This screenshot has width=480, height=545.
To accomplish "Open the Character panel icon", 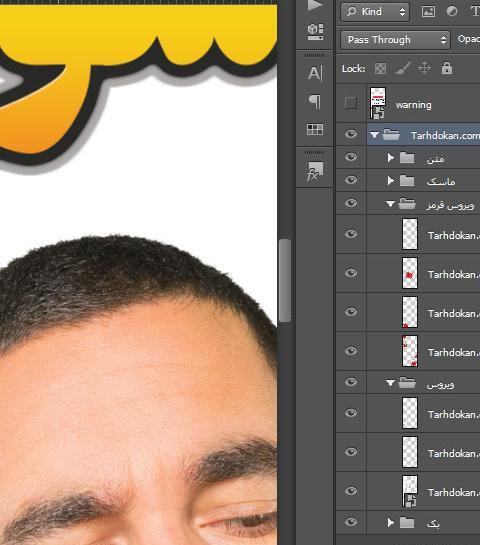I will (x=315, y=73).
